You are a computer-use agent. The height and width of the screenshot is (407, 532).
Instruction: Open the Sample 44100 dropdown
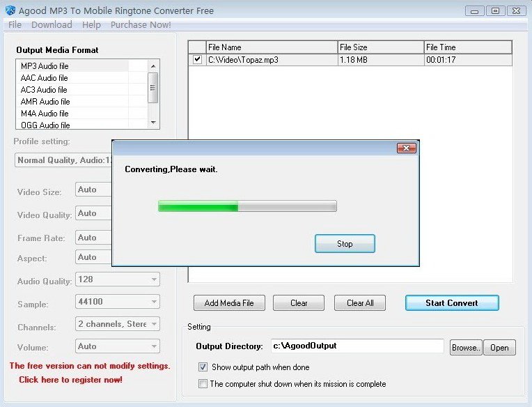(118, 302)
